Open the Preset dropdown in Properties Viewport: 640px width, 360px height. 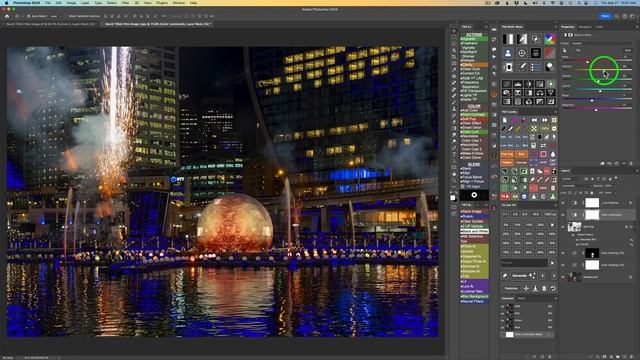tap(602, 43)
